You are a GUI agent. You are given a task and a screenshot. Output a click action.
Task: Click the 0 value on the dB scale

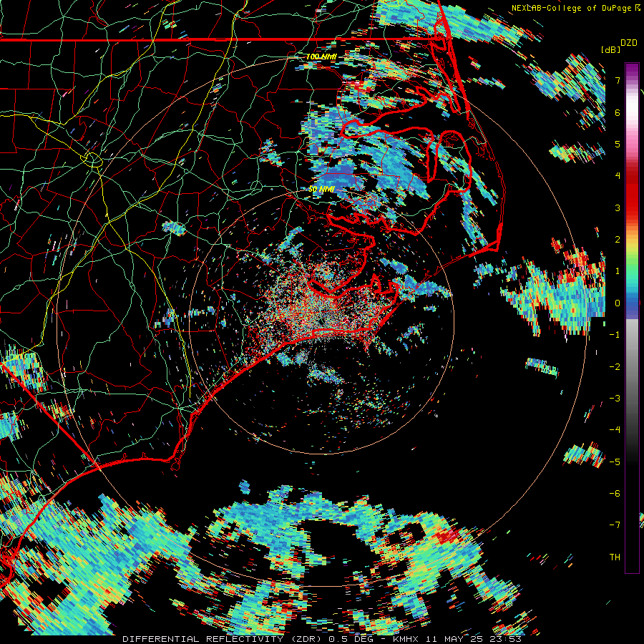point(618,303)
